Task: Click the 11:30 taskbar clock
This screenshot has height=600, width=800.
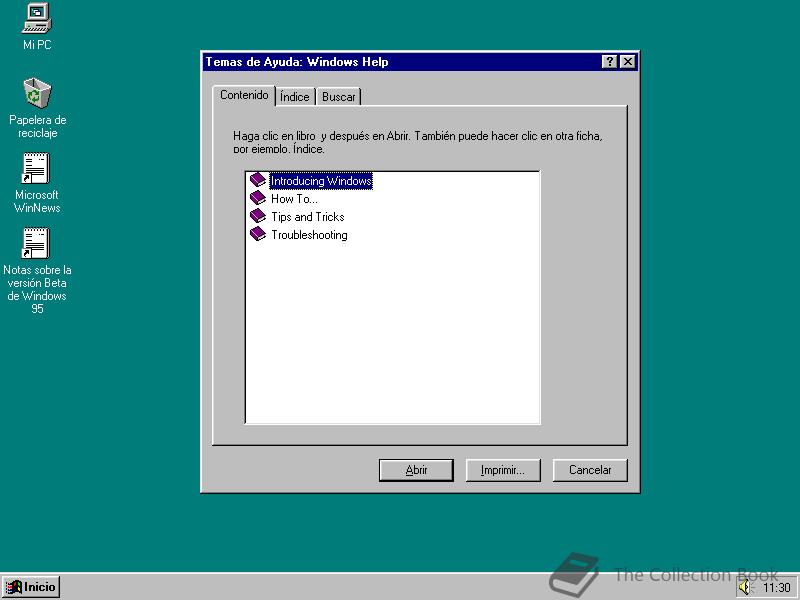Action: (x=776, y=588)
